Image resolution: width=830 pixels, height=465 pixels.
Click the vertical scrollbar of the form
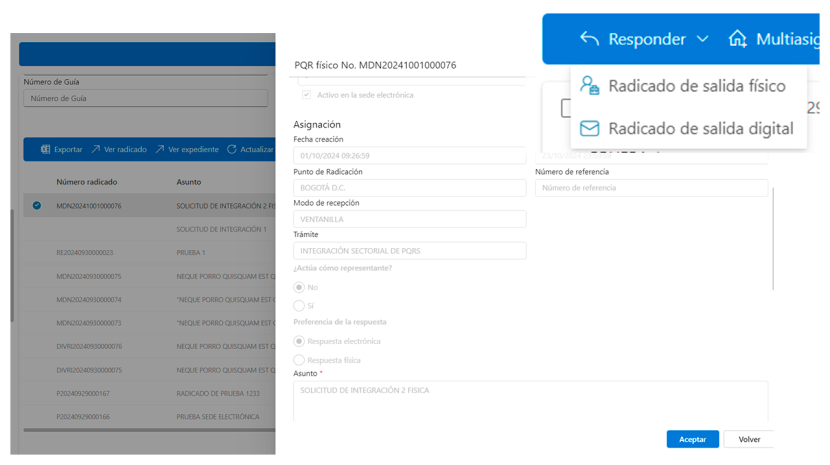(x=773, y=238)
